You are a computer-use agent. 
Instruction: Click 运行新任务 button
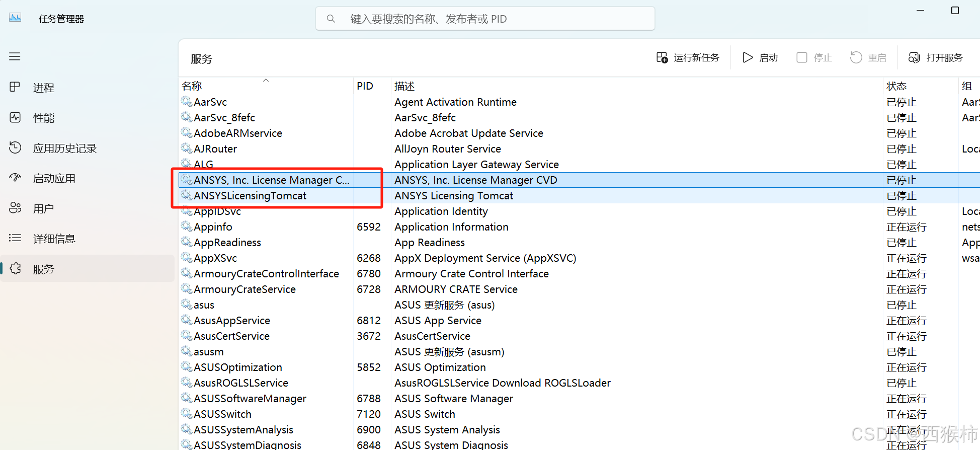688,57
